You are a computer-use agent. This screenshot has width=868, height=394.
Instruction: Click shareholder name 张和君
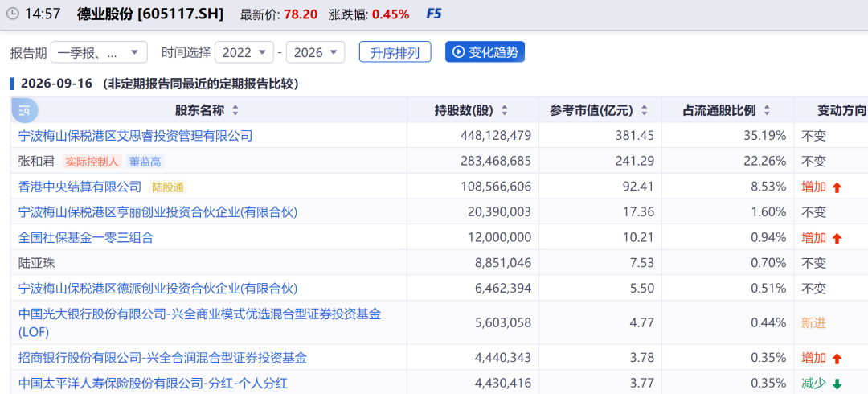pos(36,162)
